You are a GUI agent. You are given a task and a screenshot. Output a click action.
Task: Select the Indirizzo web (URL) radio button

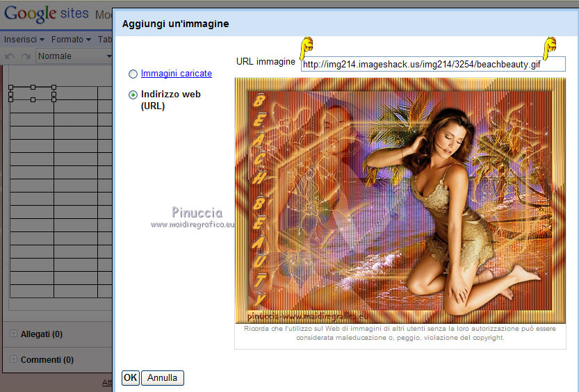[133, 95]
